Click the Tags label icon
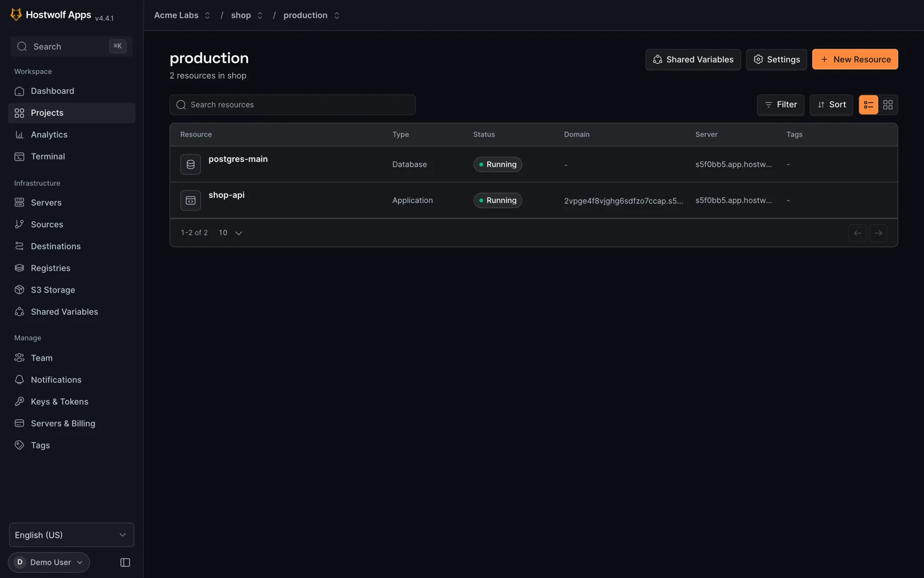924x578 pixels. click(x=20, y=446)
